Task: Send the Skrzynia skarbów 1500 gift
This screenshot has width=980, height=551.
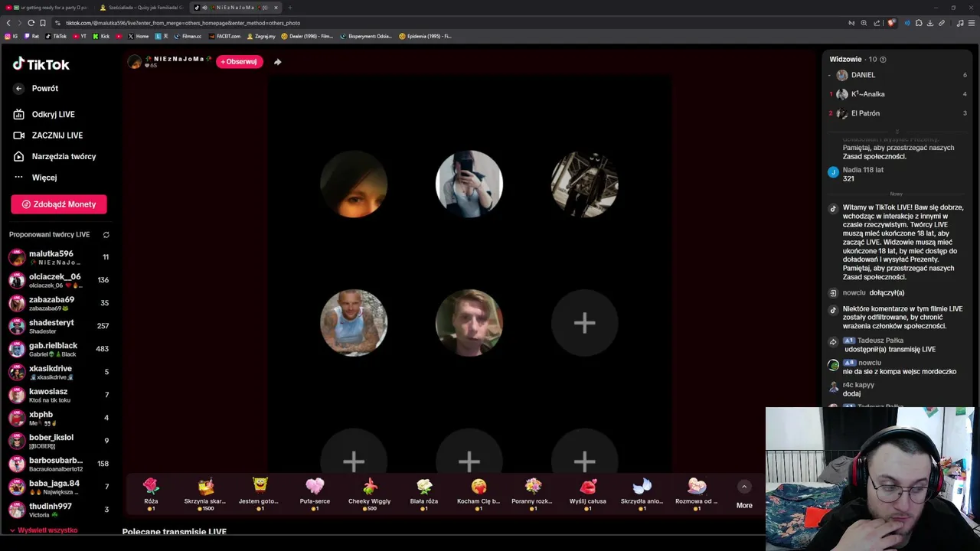Action: click(205, 494)
